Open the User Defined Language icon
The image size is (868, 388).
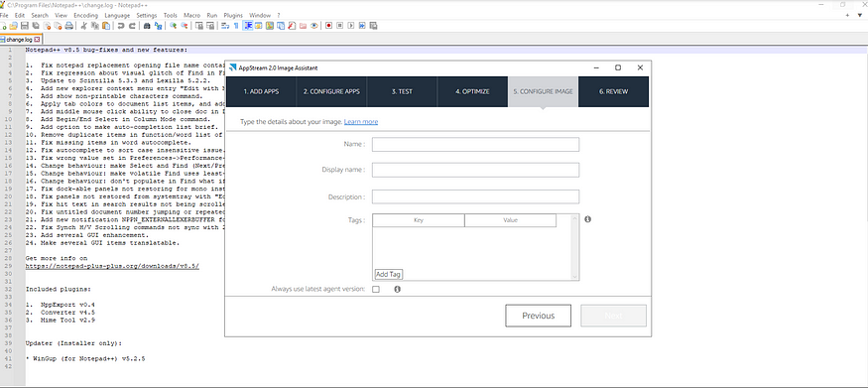coord(259,26)
